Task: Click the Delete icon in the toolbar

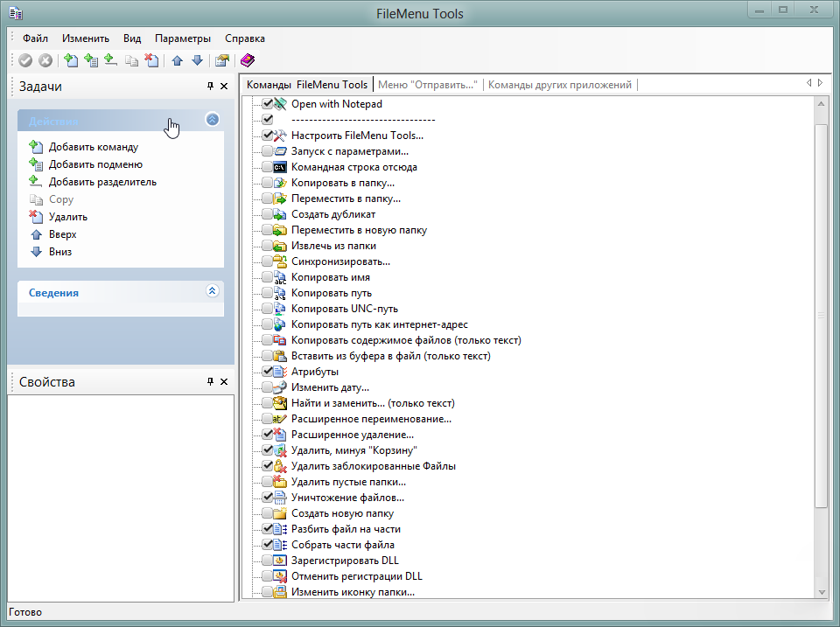Action: tap(151, 60)
